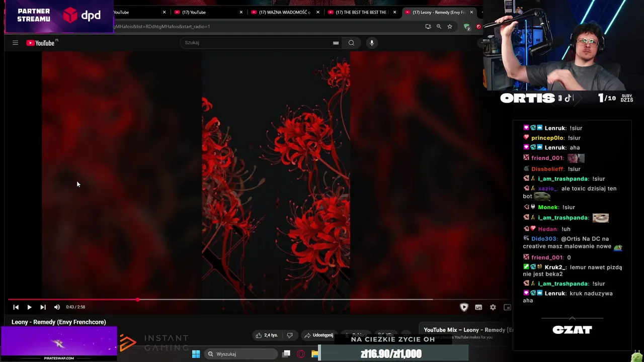Open the red circular extension icon
The height and width of the screenshot is (362, 644).
point(478,26)
